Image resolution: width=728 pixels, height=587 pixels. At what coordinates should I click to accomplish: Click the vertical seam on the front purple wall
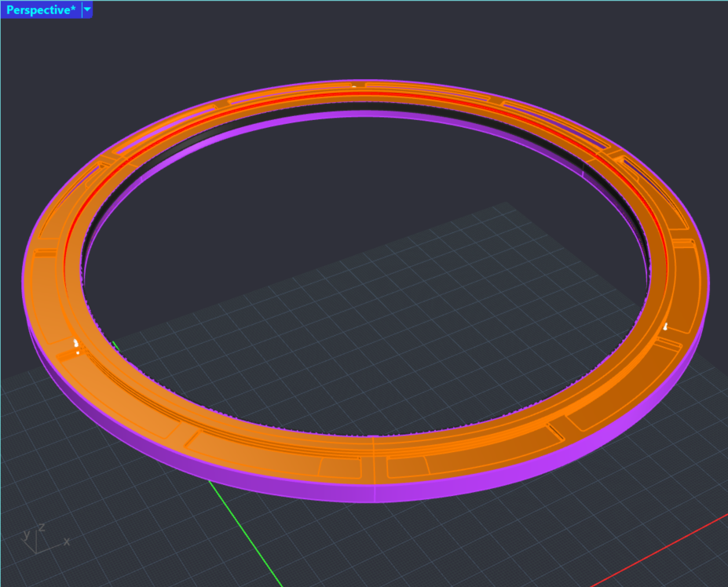click(375, 490)
